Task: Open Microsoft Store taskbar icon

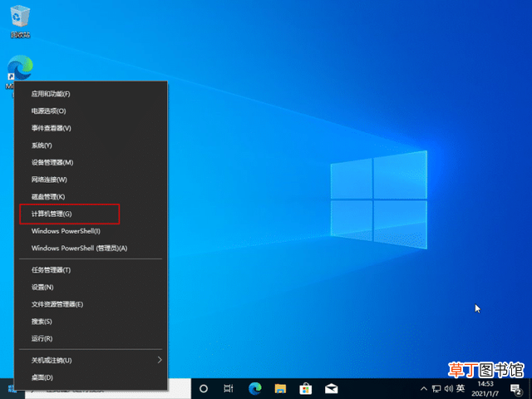Action: 306,388
